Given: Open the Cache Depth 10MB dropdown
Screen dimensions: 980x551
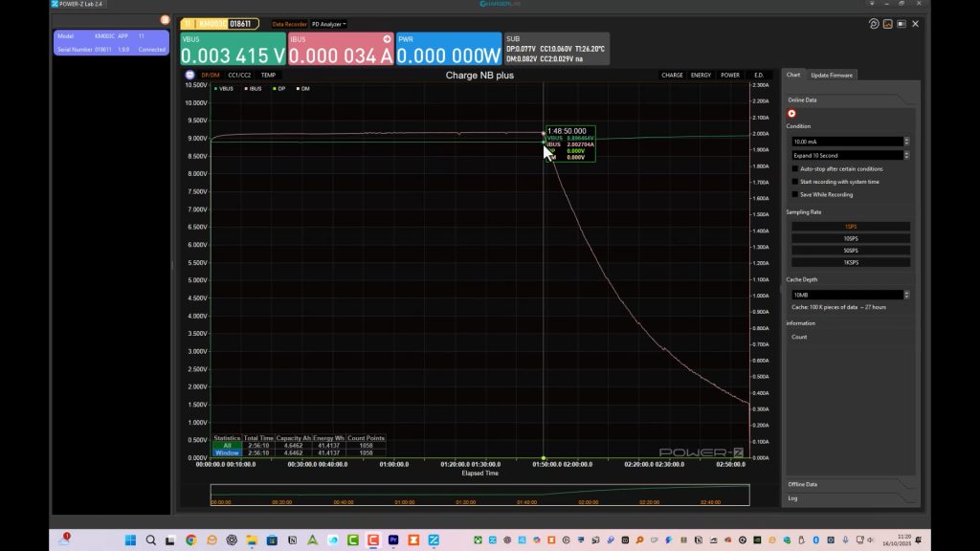Looking at the screenshot, I should coord(850,295).
